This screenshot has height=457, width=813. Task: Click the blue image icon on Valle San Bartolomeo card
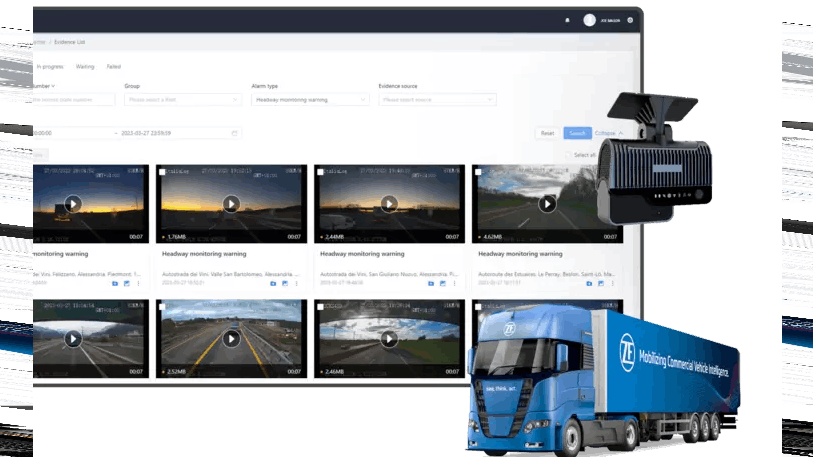point(285,284)
